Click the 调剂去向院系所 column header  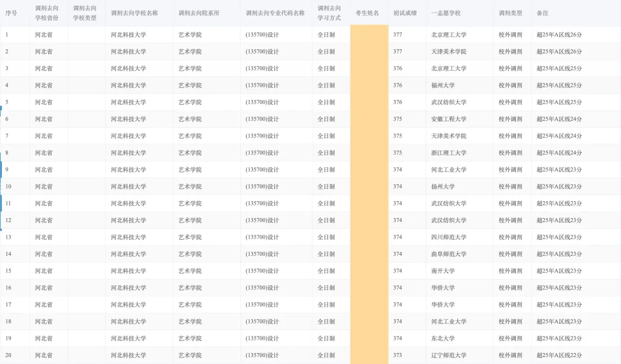coord(199,13)
